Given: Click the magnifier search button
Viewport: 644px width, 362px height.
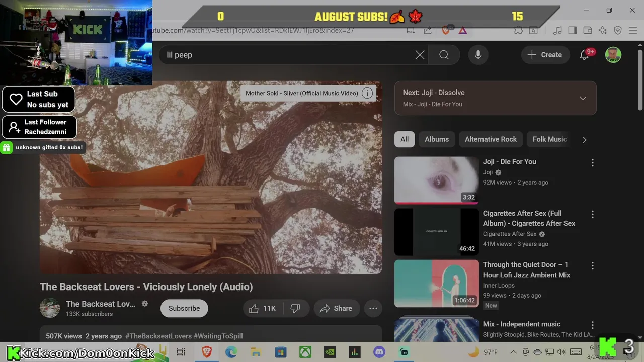Looking at the screenshot, I should 444,55.
